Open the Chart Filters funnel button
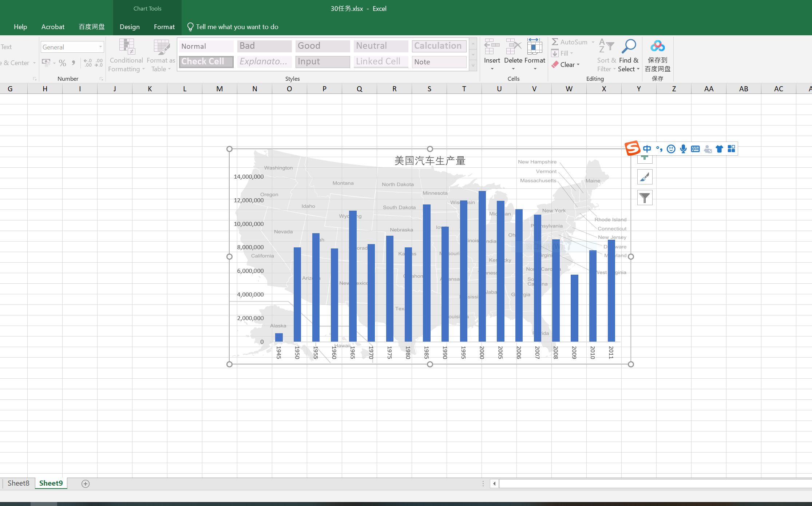Screen dimensions: 812x506 [645, 198]
